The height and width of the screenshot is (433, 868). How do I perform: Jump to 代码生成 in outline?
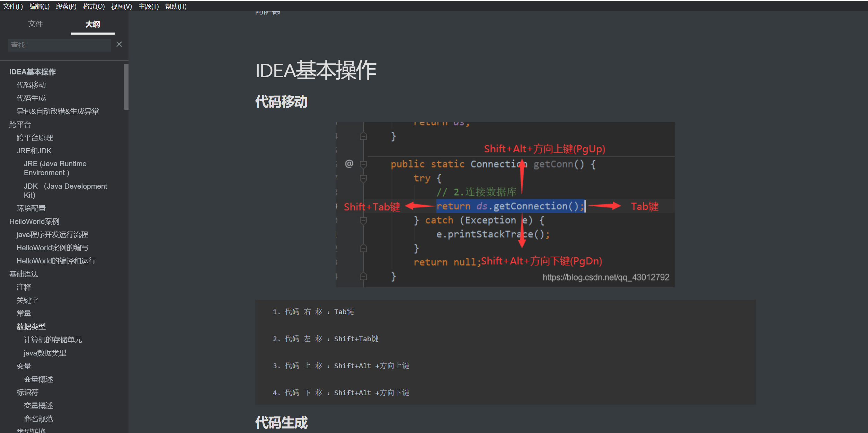(31, 98)
